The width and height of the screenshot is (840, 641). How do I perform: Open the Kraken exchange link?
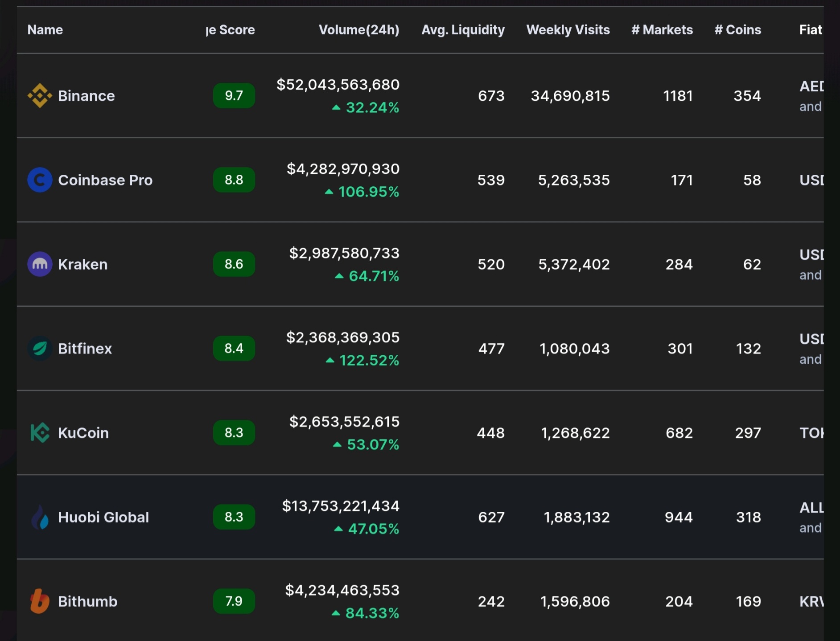(83, 264)
